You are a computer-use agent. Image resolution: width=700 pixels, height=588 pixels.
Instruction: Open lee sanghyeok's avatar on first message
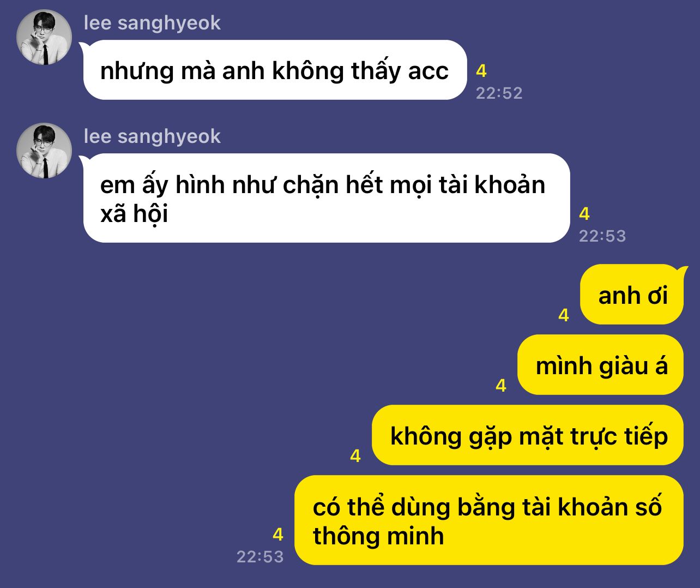point(44,37)
